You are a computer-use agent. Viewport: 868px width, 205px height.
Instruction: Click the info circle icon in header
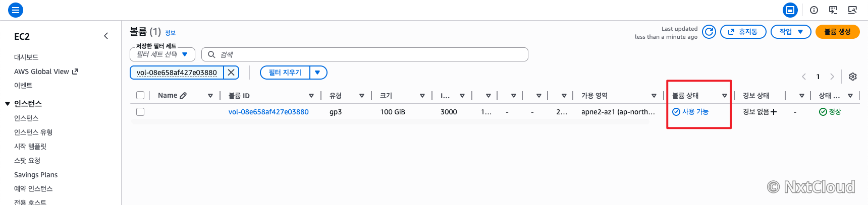(x=814, y=10)
